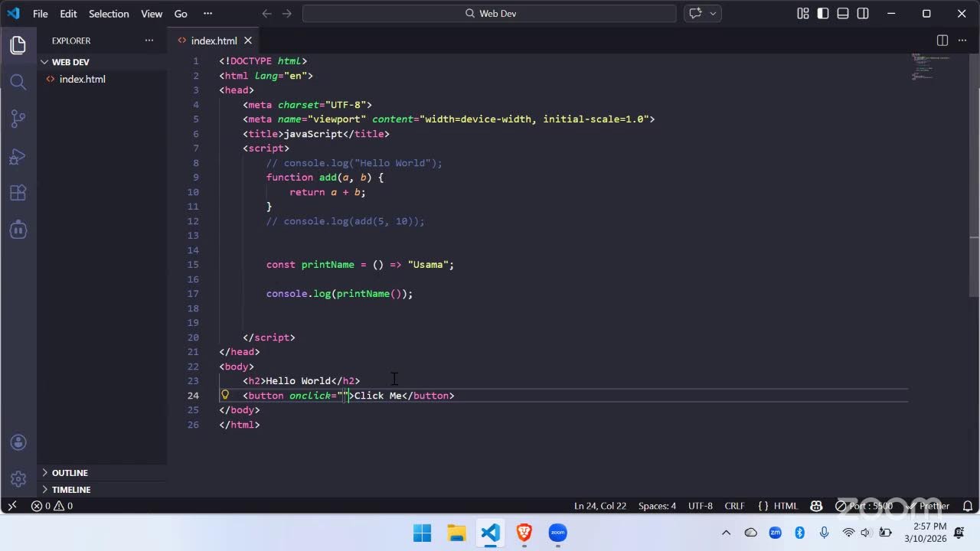This screenshot has width=980, height=551.
Task: Open the Run and Debug view
Action: pyautogui.click(x=18, y=156)
